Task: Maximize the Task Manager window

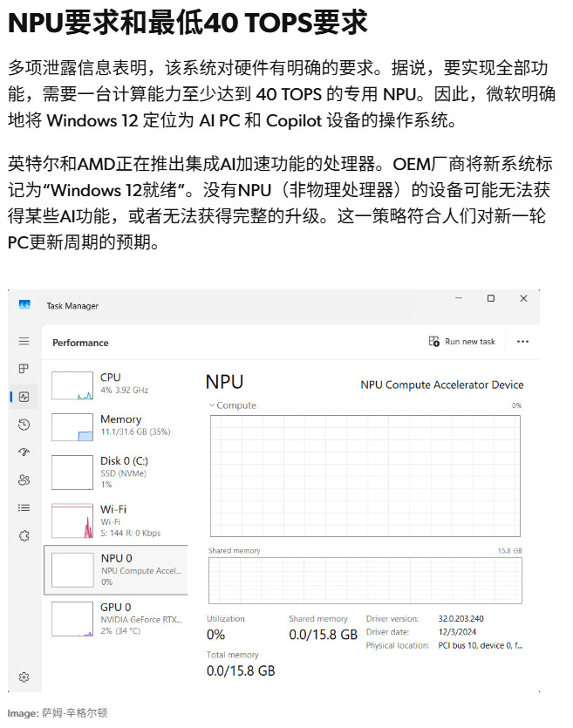Action: (x=491, y=298)
